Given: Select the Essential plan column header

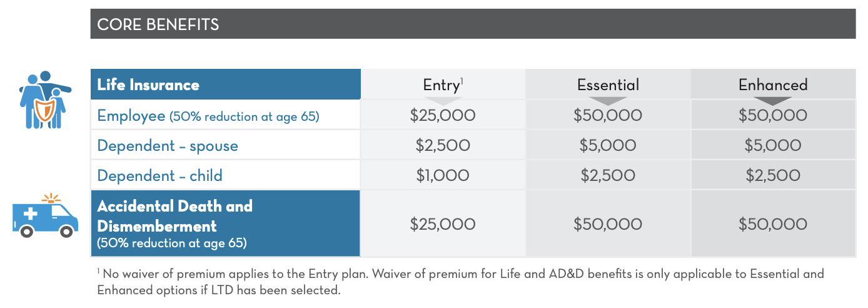Looking at the screenshot, I should [x=608, y=85].
